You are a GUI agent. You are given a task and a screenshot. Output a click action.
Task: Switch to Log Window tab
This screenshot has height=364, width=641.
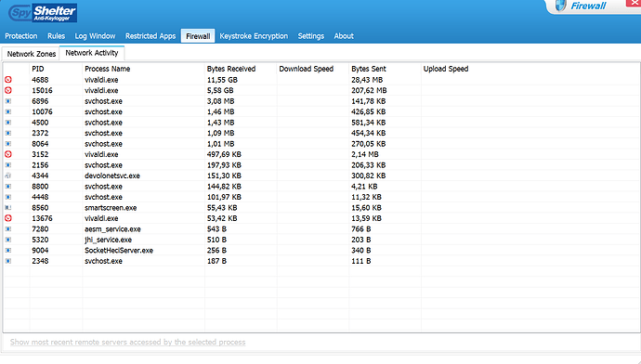click(x=95, y=36)
